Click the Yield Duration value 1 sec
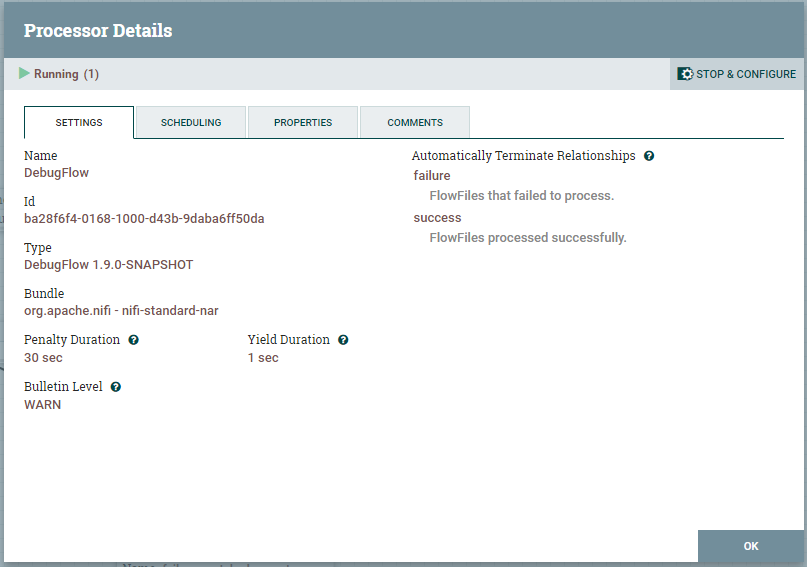 263,358
